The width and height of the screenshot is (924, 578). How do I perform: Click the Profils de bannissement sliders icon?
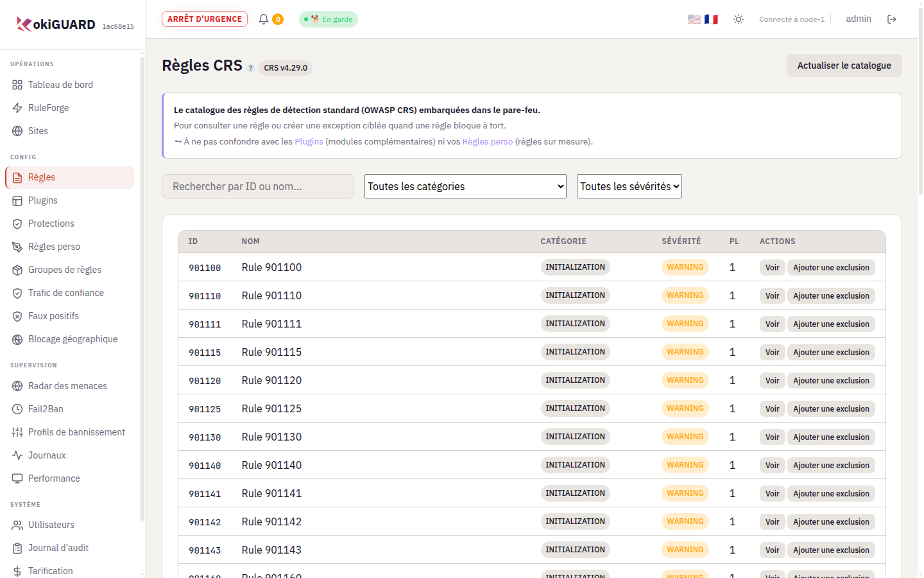(17, 432)
